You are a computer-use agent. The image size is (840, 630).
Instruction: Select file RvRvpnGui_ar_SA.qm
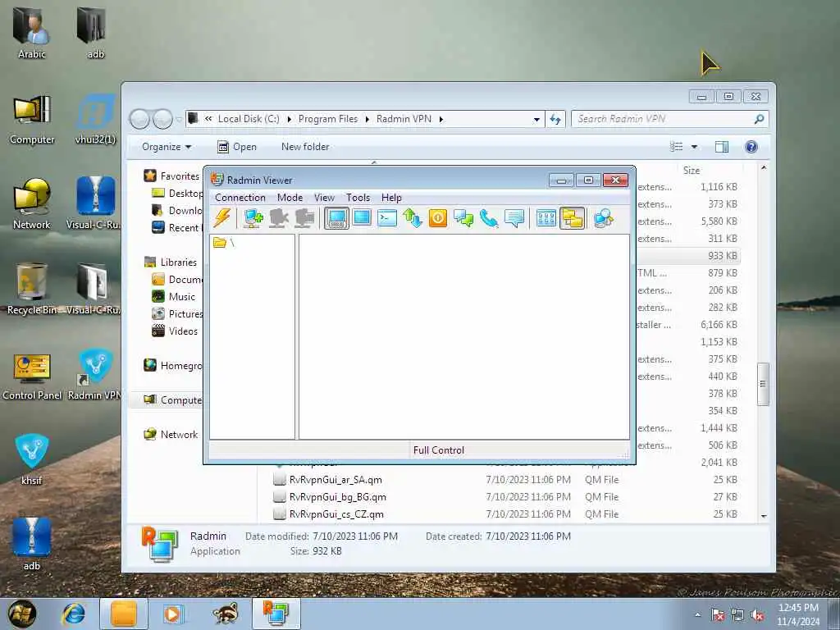coord(336,479)
